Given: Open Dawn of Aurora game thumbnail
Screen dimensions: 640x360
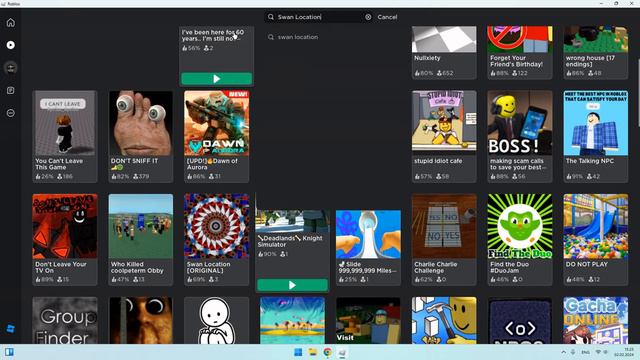Looking at the screenshot, I should [x=216, y=123].
